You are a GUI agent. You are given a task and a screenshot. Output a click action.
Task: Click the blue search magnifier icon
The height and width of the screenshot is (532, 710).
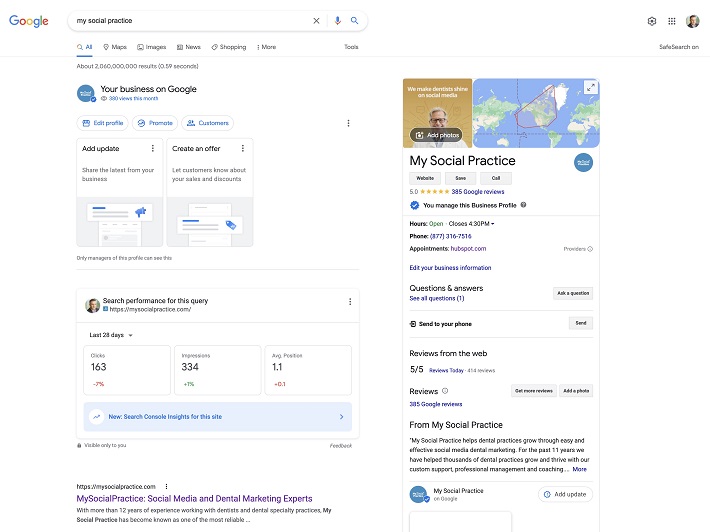355,21
